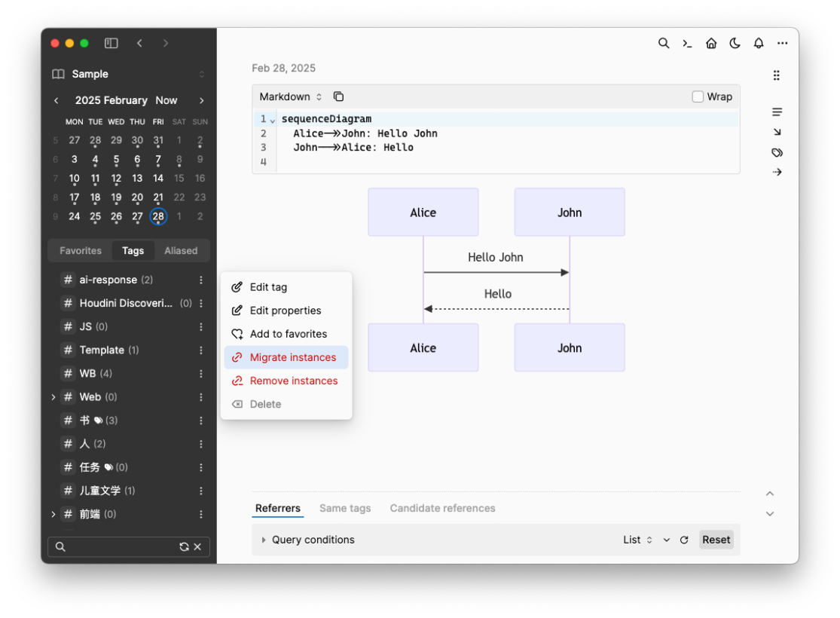Choose Edit properties menu item
The width and height of the screenshot is (840, 618).
[286, 311]
